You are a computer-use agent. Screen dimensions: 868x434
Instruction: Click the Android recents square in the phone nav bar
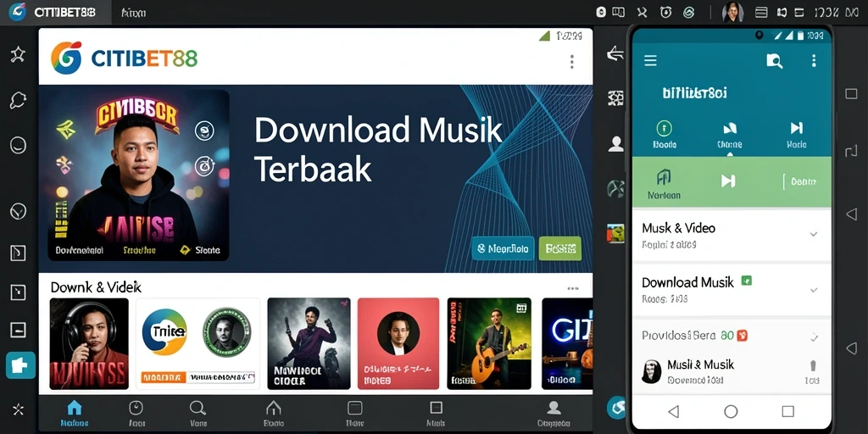tap(787, 411)
